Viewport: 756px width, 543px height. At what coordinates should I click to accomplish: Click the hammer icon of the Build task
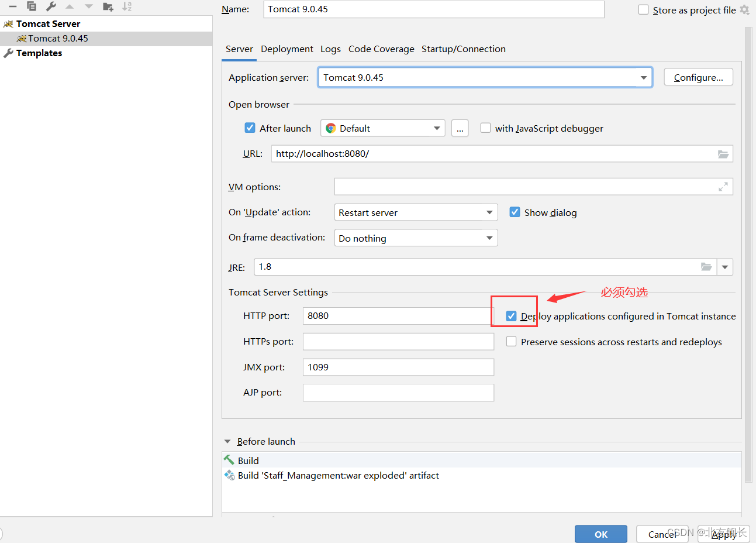pos(229,460)
